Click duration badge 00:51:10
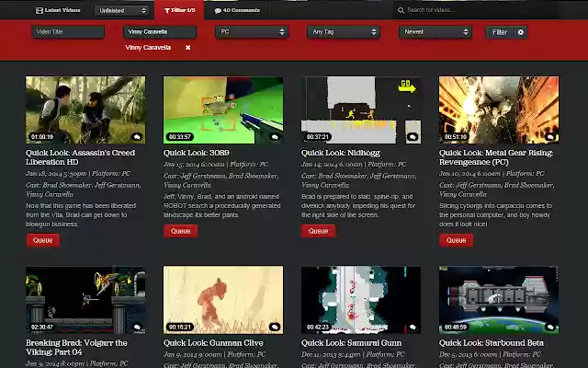588x368 pixels. [456, 137]
